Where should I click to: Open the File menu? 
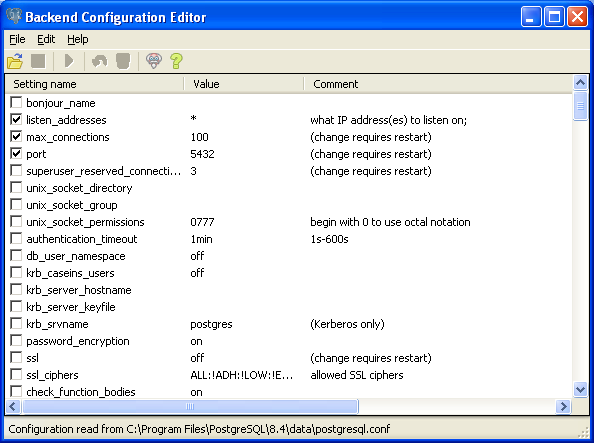[x=17, y=39]
